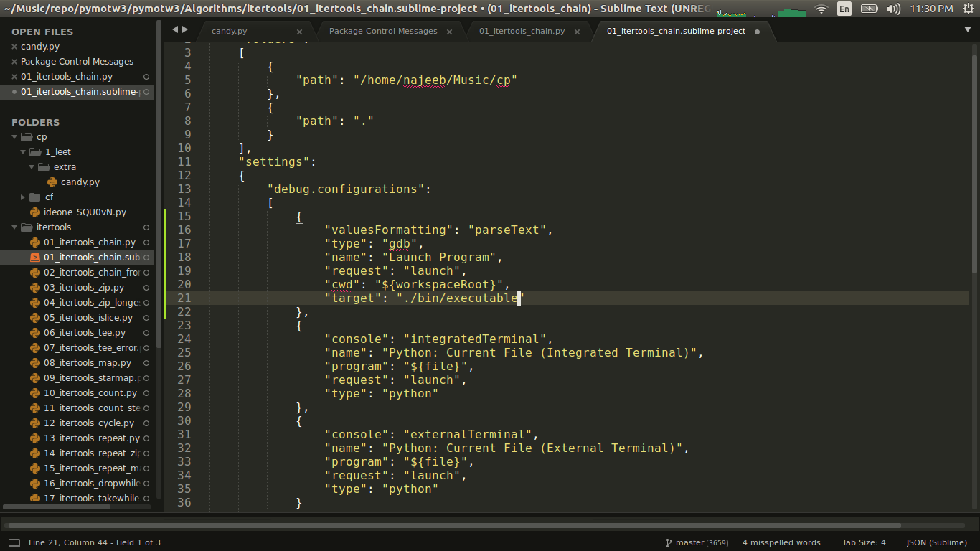Switch to the candy.py tab

229,31
